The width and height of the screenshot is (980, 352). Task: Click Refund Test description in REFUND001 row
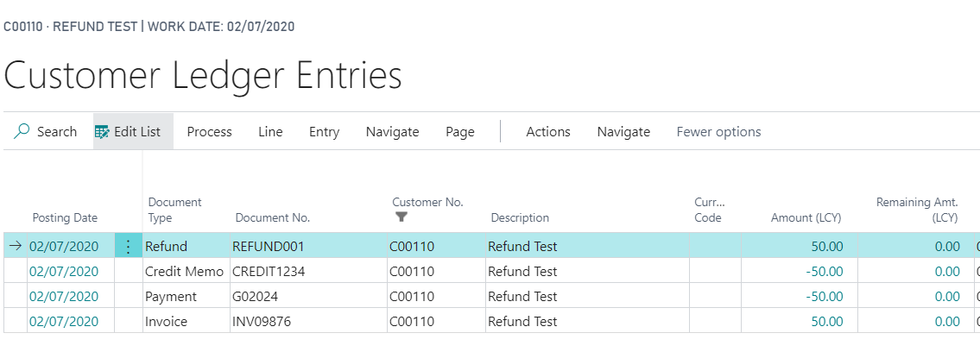tap(522, 246)
